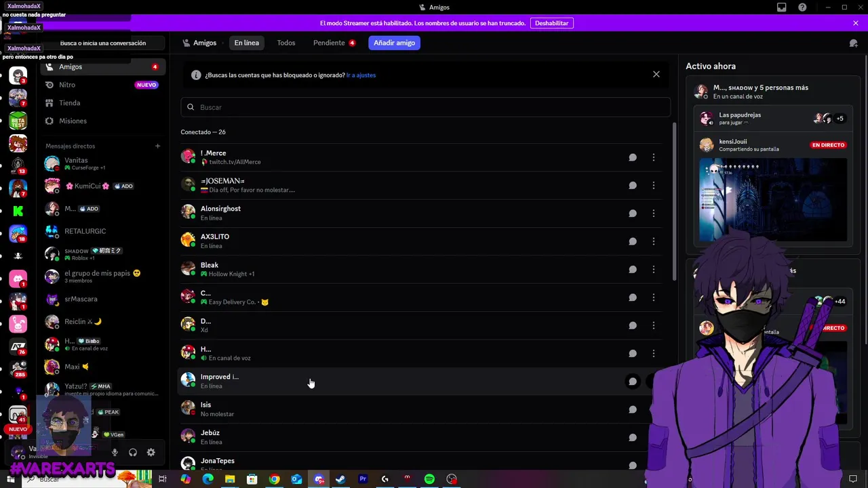This screenshot has width=868, height=488.
Task: Open Yatzu!? direct message
Action: [102, 390]
